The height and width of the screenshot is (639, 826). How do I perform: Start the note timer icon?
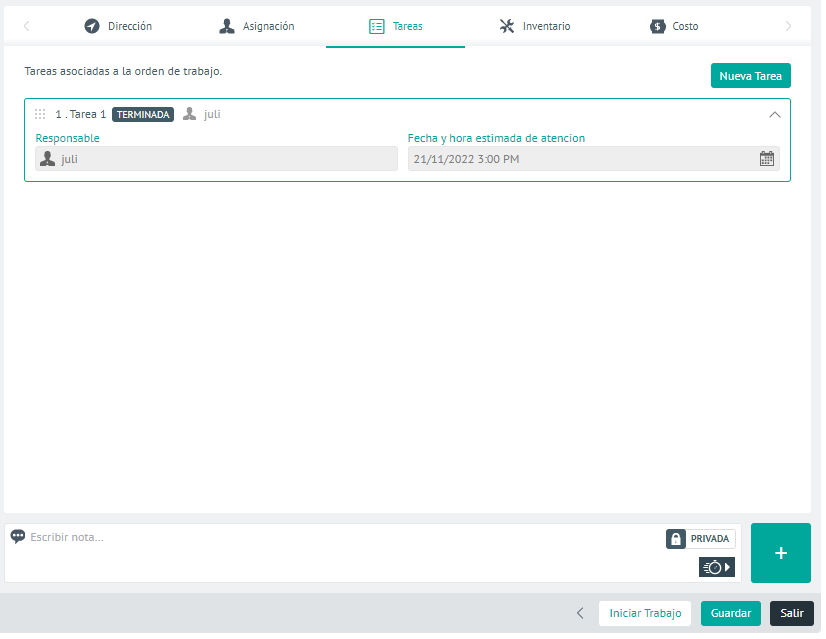(x=716, y=567)
